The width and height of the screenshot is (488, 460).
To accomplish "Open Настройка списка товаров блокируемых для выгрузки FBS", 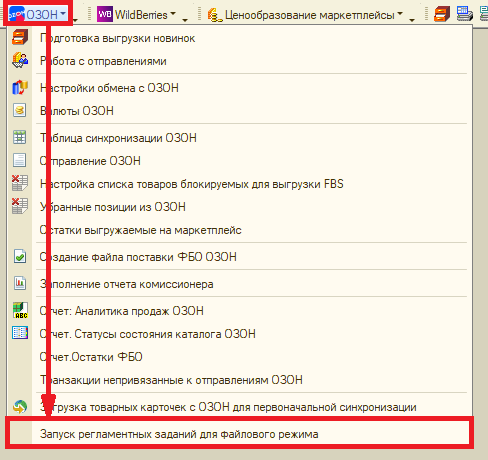I will (x=240, y=184).
